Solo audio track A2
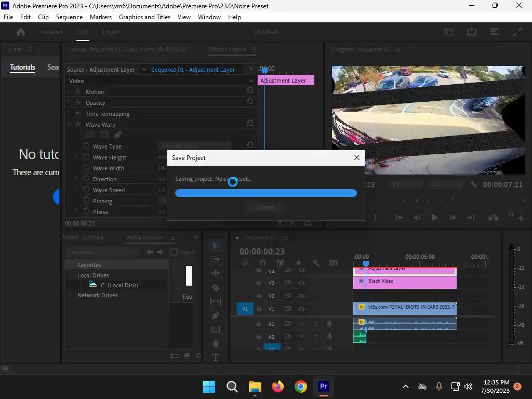The width and height of the screenshot is (532, 399). tap(315, 337)
